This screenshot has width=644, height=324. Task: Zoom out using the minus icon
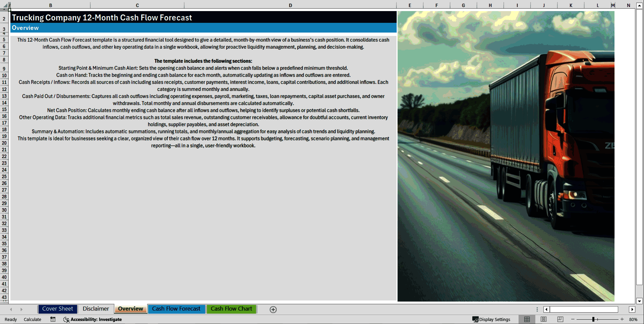[573, 319]
